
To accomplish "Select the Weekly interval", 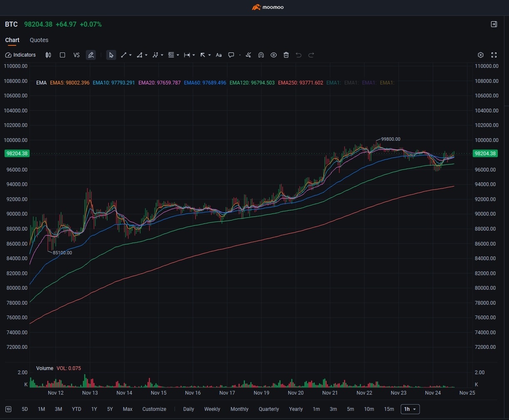I will tap(212, 409).
